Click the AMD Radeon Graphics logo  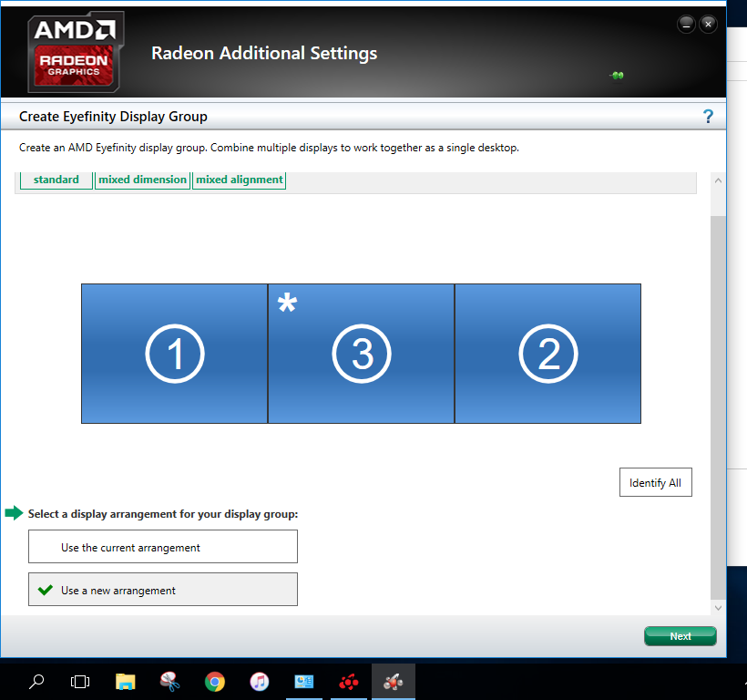pyautogui.click(x=75, y=53)
